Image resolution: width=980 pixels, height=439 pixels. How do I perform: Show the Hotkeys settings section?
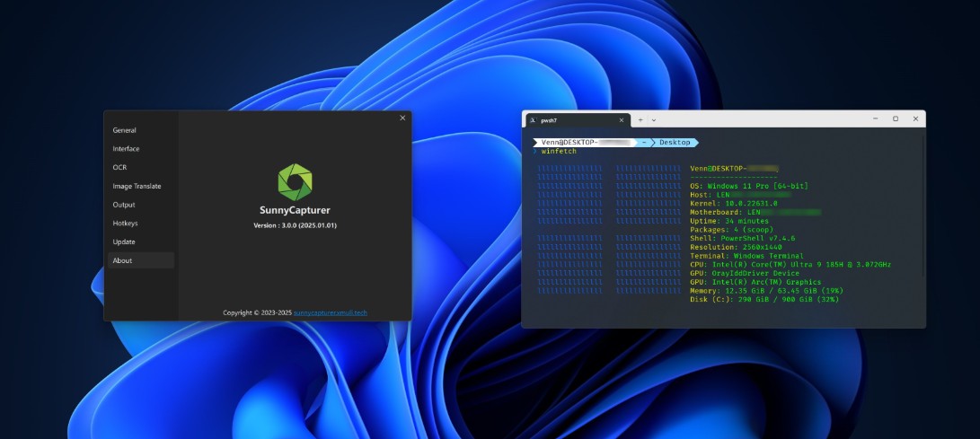pos(125,223)
